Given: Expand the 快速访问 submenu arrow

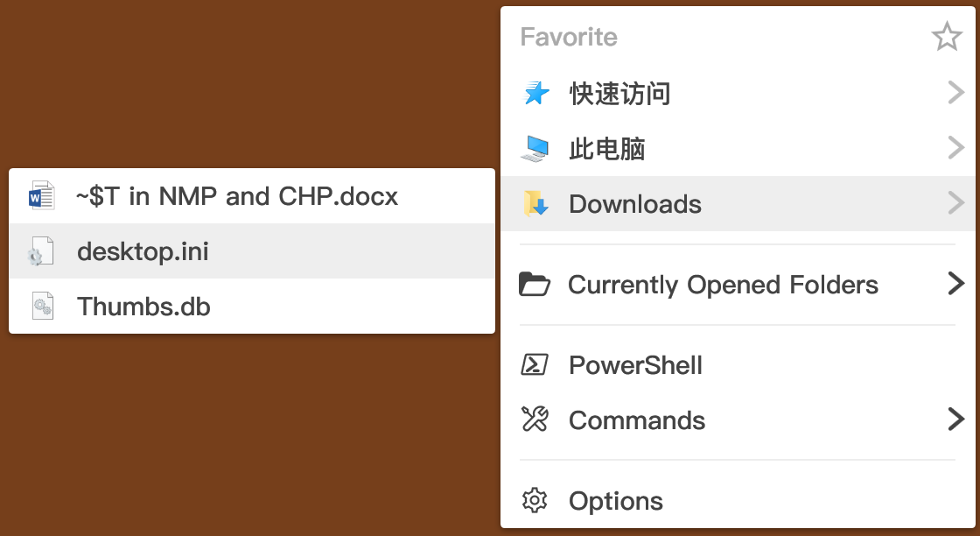Looking at the screenshot, I should click(x=955, y=93).
